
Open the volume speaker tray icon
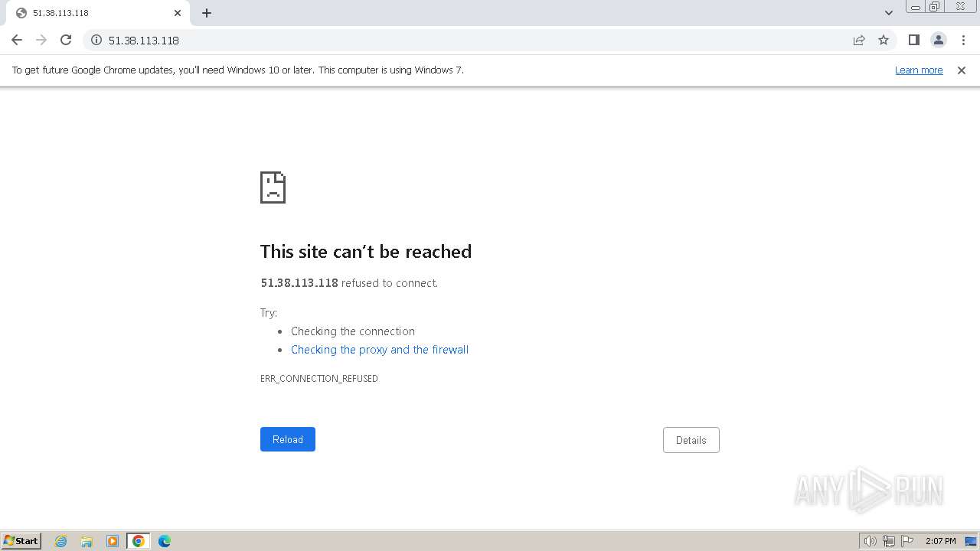[x=870, y=541]
